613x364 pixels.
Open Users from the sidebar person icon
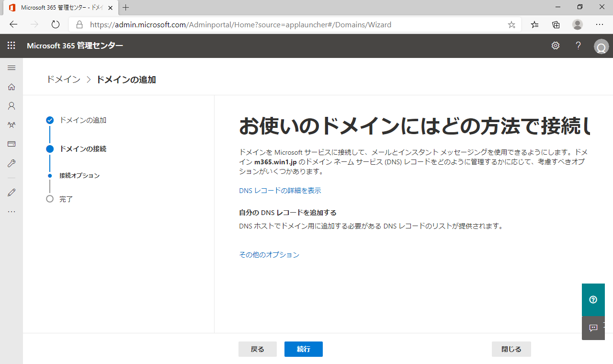(11, 106)
